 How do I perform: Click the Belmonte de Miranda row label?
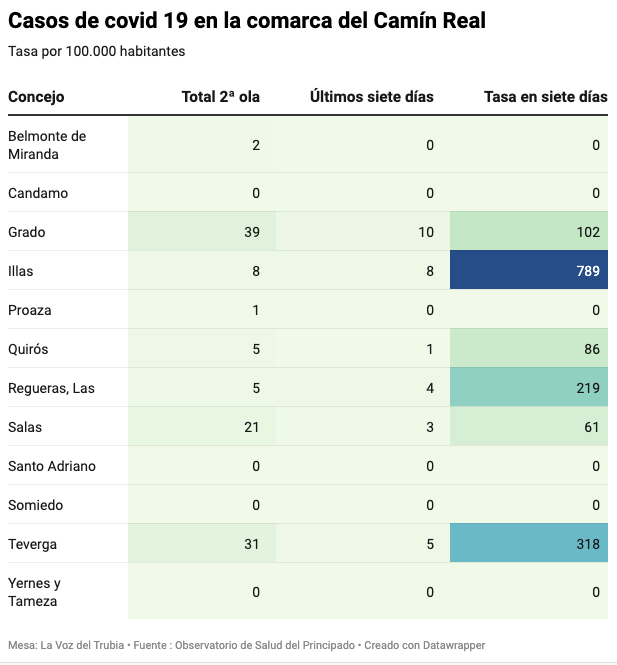point(47,145)
